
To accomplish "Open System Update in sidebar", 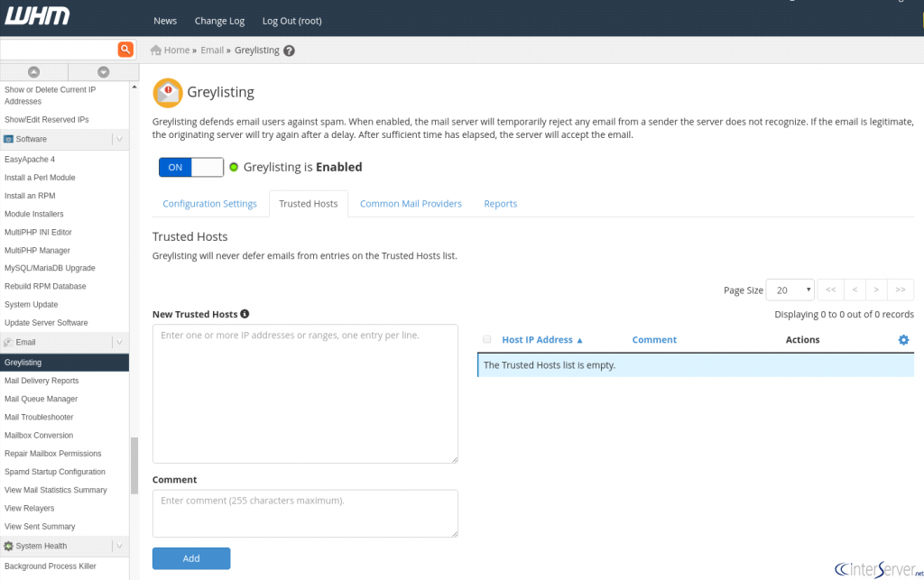I will (32, 304).
